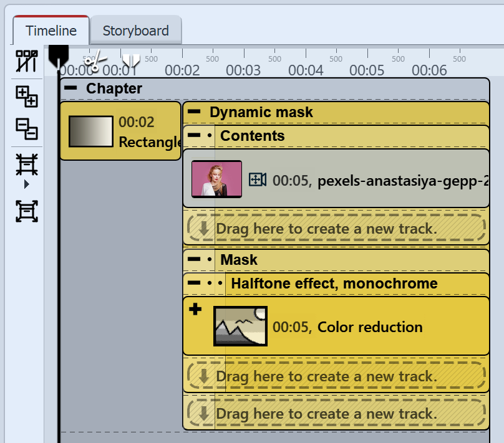This screenshot has height=443, width=504.
Task: Collapse the Chapter container
Action: pyautogui.click(x=70, y=88)
